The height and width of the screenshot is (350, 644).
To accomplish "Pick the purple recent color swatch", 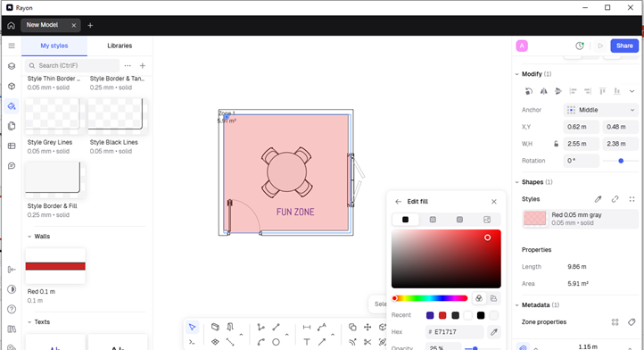I will coord(430,315).
